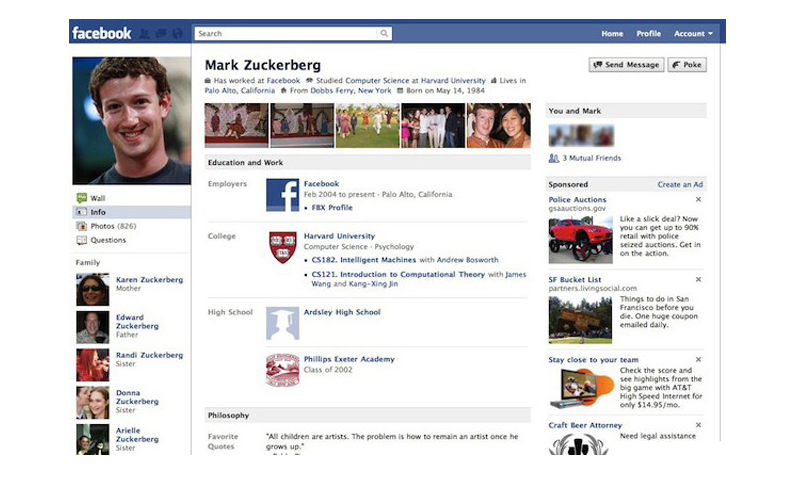Open Randi Zuckerberg's profile link
Viewport: 800px width, 500px height.
coord(149,355)
